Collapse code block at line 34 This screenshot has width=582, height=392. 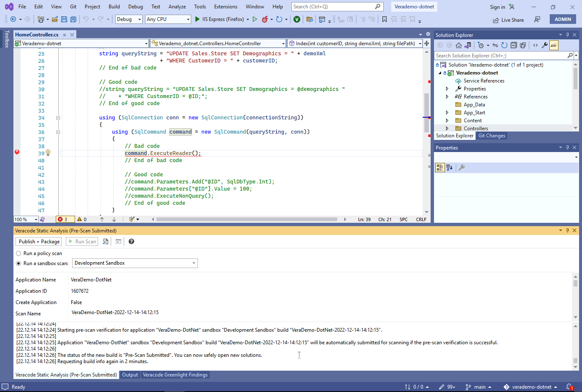coord(58,118)
